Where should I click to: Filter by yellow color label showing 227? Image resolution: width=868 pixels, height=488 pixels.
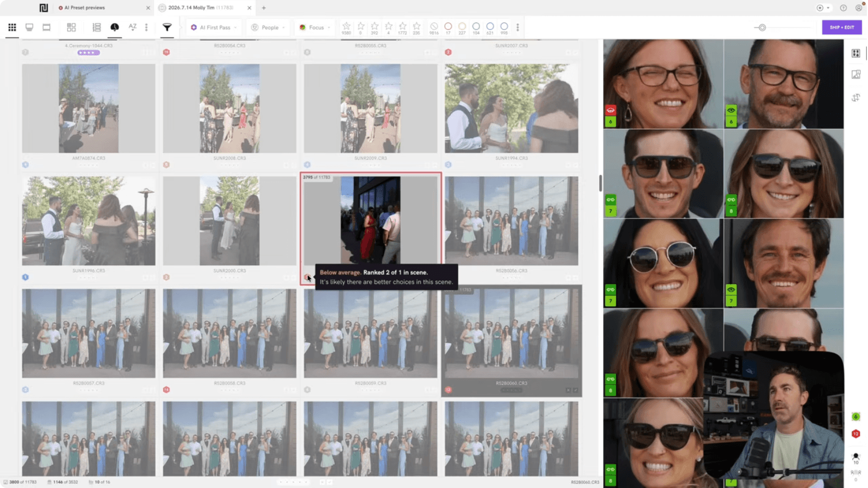pyautogui.click(x=462, y=28)
